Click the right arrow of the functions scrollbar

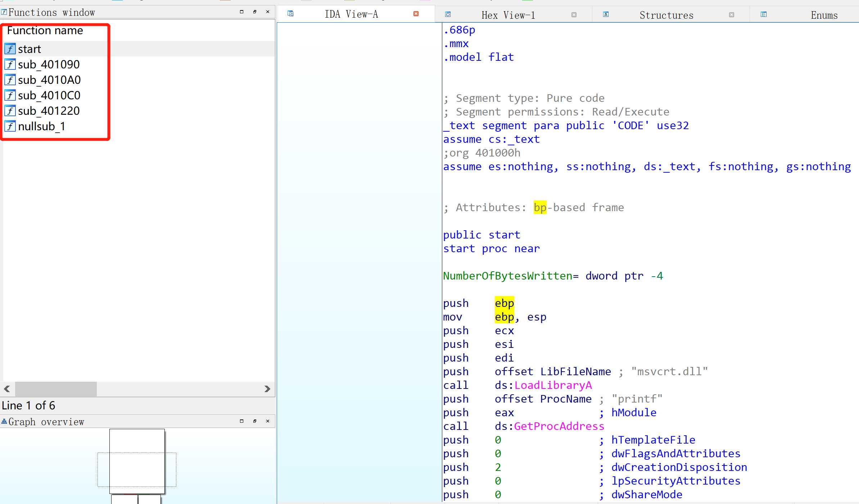pyautogui.click(x=267, y=389)
